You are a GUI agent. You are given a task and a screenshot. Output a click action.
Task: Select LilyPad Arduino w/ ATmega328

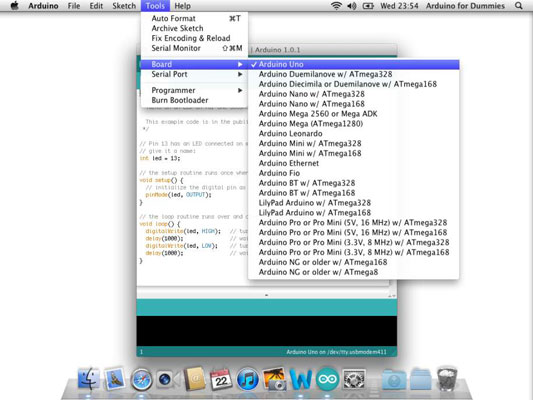click(x=354, y=203)
